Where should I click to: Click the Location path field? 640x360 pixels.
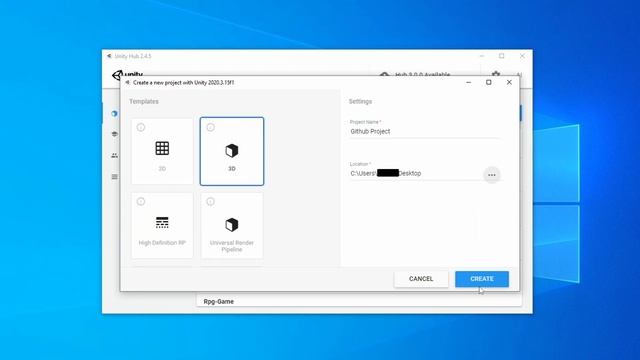coord(416,173)
